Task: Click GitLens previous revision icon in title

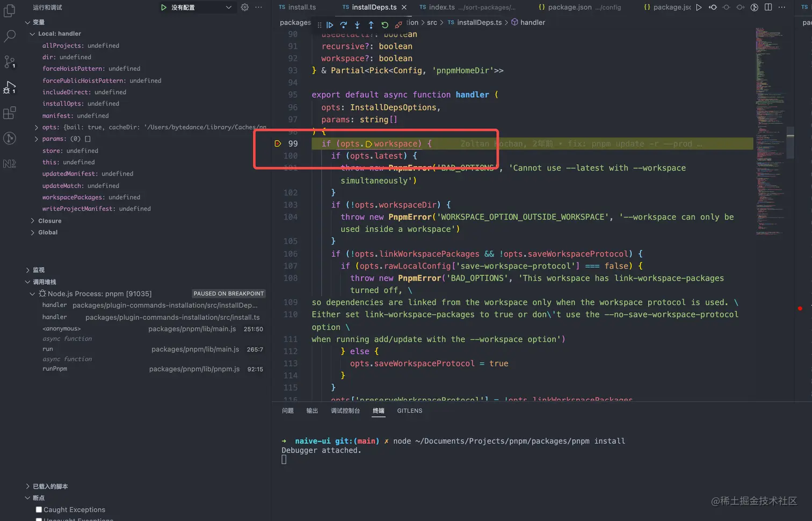Action: coord(713,8)
